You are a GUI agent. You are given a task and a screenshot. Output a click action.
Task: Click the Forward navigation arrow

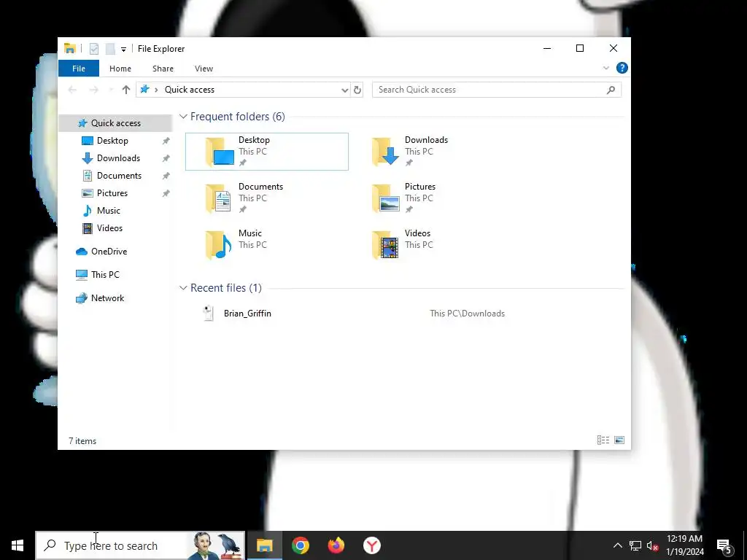[x=94, y=90]
